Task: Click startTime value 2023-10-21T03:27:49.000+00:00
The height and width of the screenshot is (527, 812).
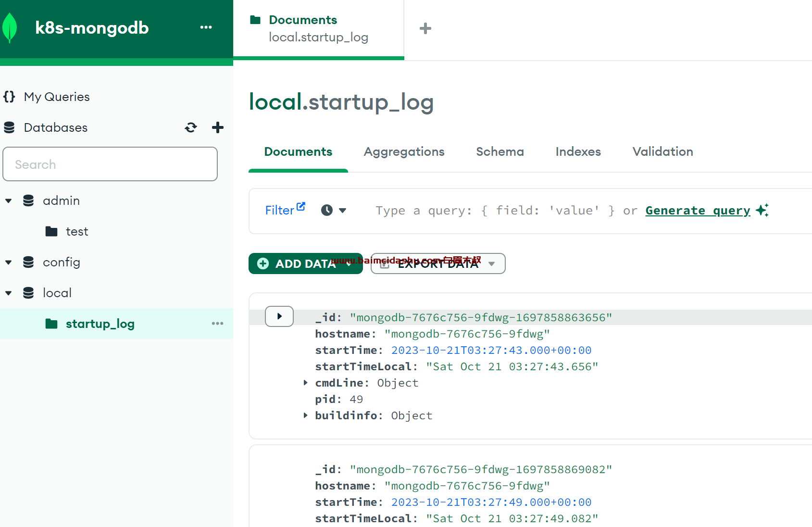Action: [x=491, y=502]
